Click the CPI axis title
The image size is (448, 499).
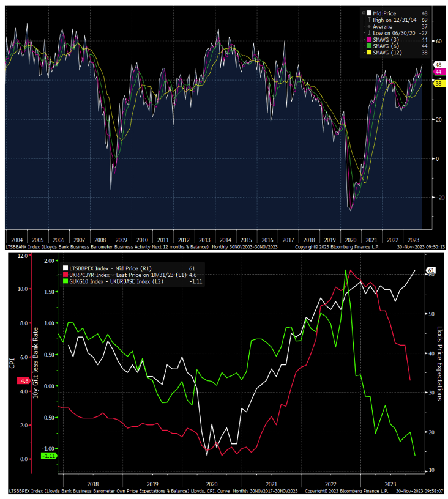pos(12,363)
